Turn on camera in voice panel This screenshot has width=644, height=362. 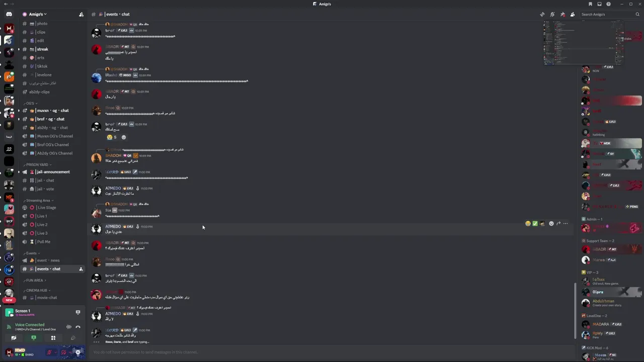pyautogui.click(x=14, y=338)
